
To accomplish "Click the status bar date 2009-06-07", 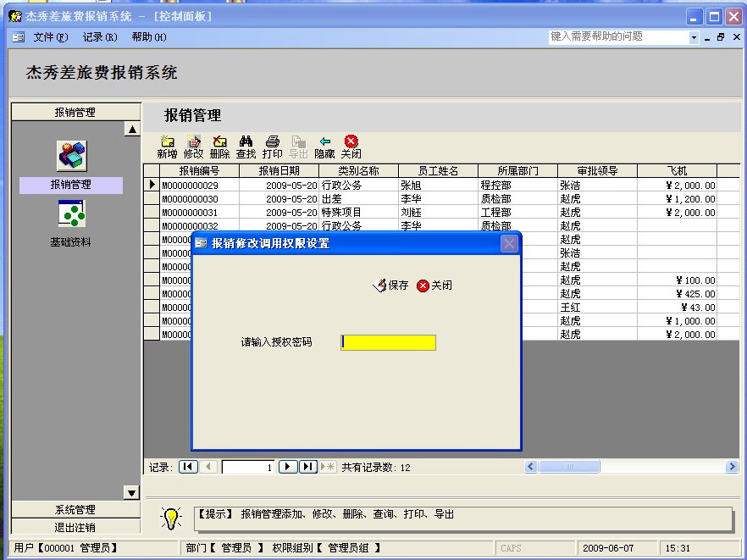I will point(608,548).
